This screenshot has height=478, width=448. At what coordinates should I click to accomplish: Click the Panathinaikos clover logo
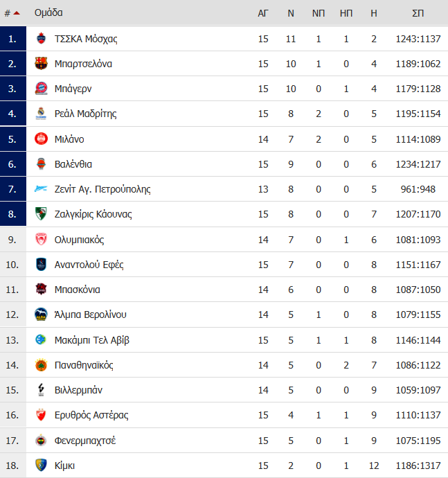(x=41, y=365)
